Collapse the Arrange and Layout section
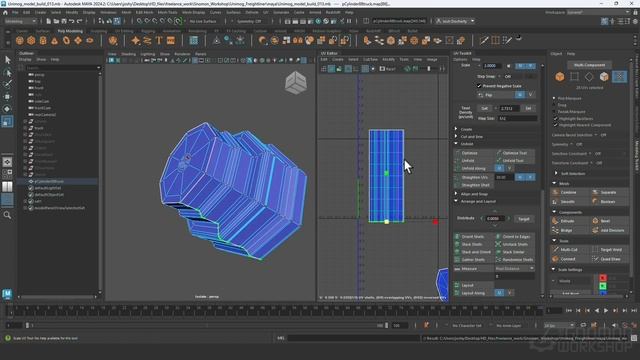The image size is (640, 360). point(456,201)
